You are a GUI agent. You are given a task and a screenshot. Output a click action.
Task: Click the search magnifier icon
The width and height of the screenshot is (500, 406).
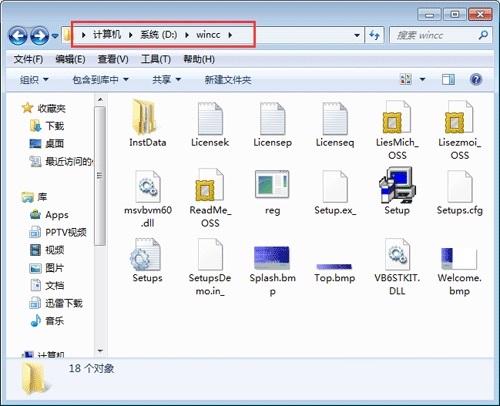(x=483, y=35)
